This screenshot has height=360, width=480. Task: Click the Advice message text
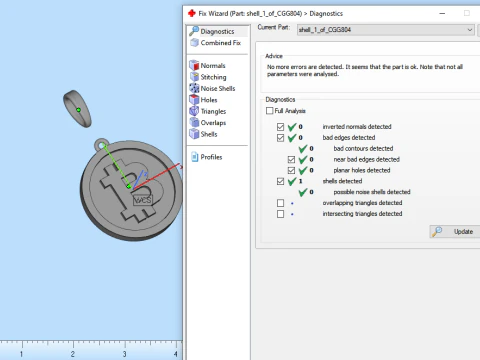click(365, 70)
